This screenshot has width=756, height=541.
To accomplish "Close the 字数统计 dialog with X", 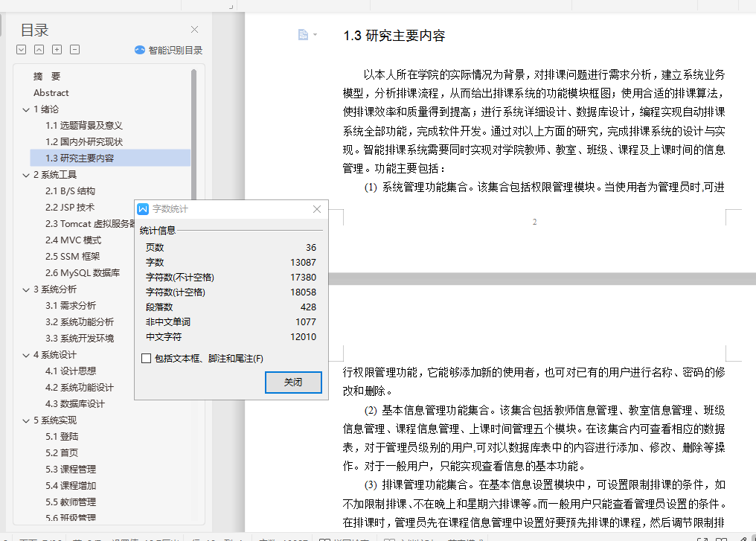I will coord(317,209).
